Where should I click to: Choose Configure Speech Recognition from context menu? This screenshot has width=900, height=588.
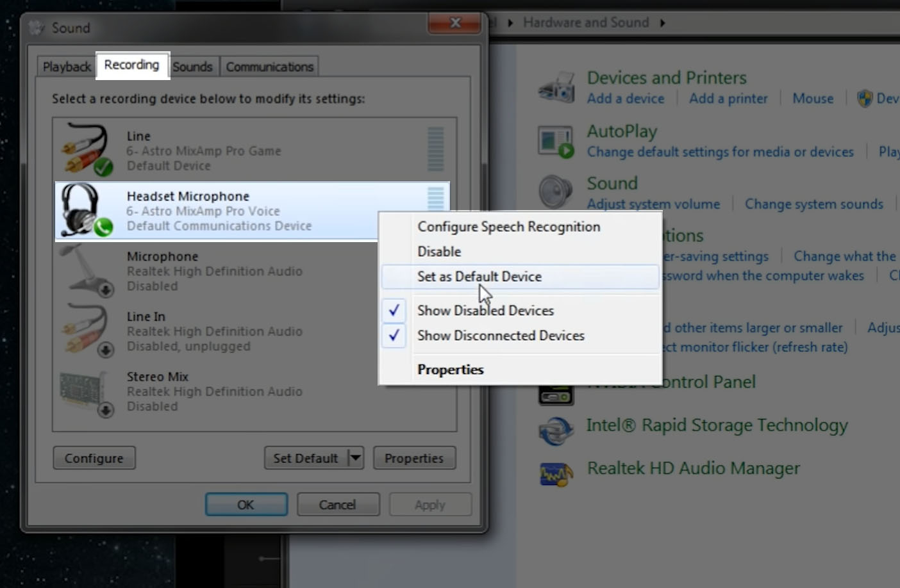[520, 227]
